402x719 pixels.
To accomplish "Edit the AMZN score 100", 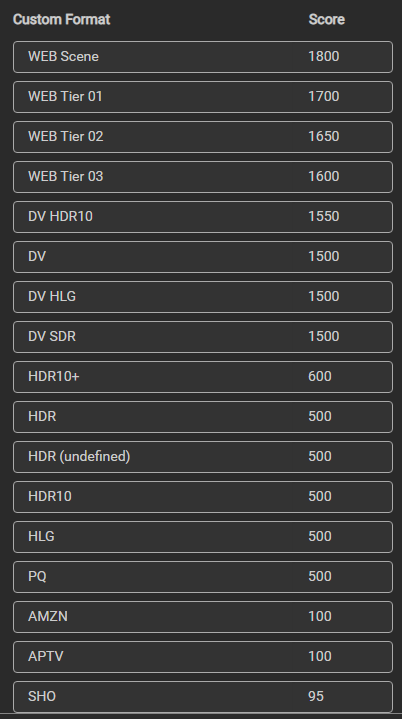I will tap(320, 617).
